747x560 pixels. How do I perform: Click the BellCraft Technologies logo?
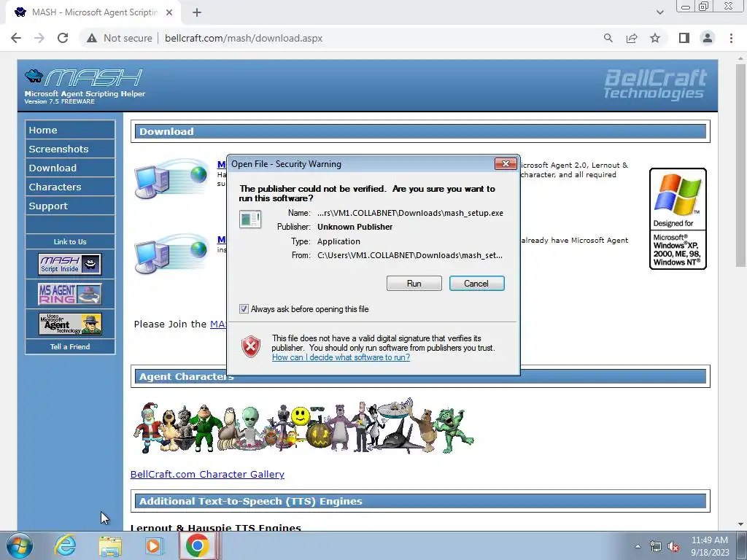click(x=656, y=85)
